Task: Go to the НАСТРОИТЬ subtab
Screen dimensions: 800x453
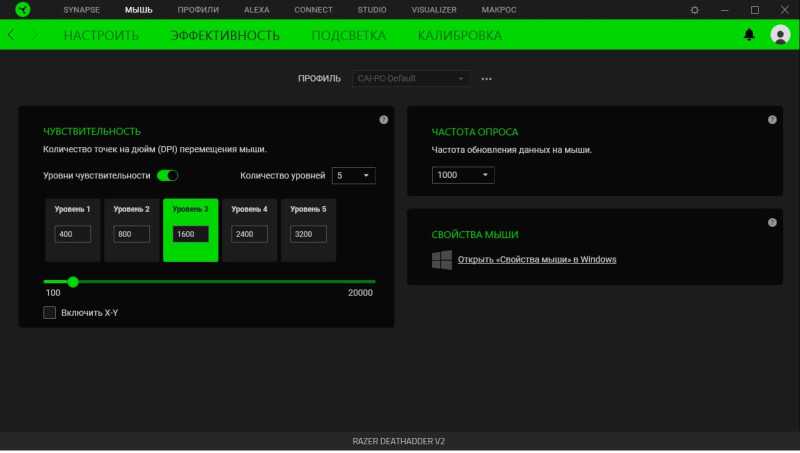Action: coord(101,35)
